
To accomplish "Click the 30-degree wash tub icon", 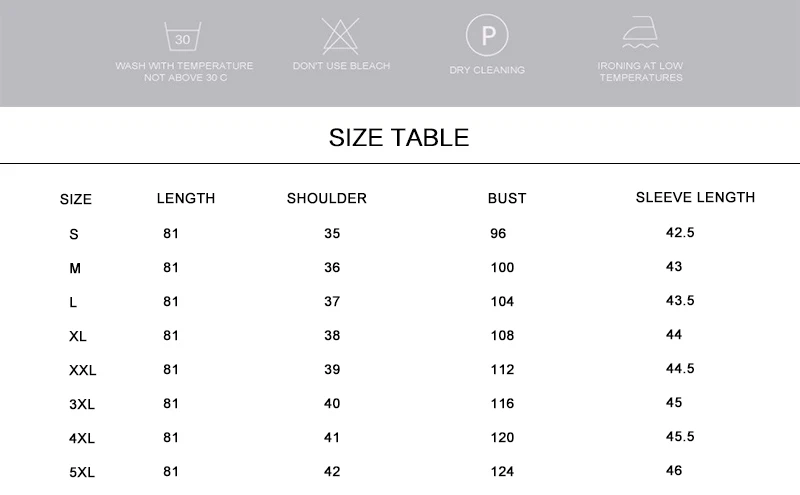I will (183, 36).
